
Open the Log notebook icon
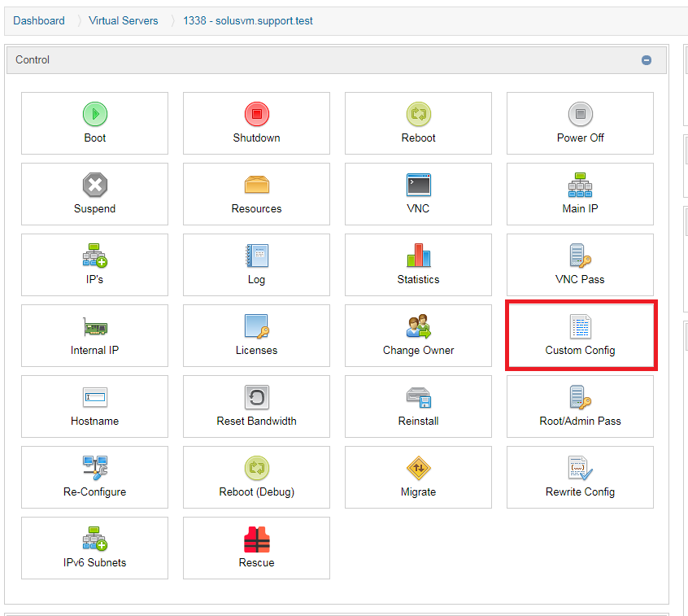pyautogui.click(x=256, y=256)
